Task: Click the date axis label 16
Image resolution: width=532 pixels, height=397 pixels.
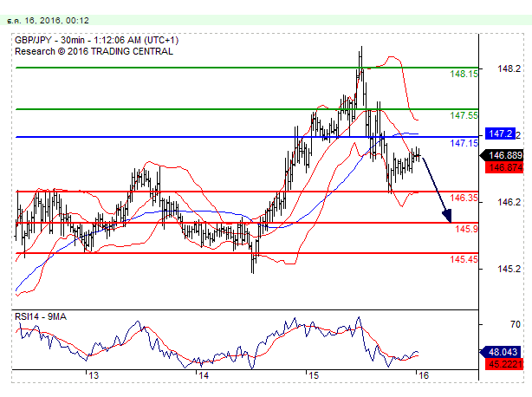Action: click(x=424, y=375)
